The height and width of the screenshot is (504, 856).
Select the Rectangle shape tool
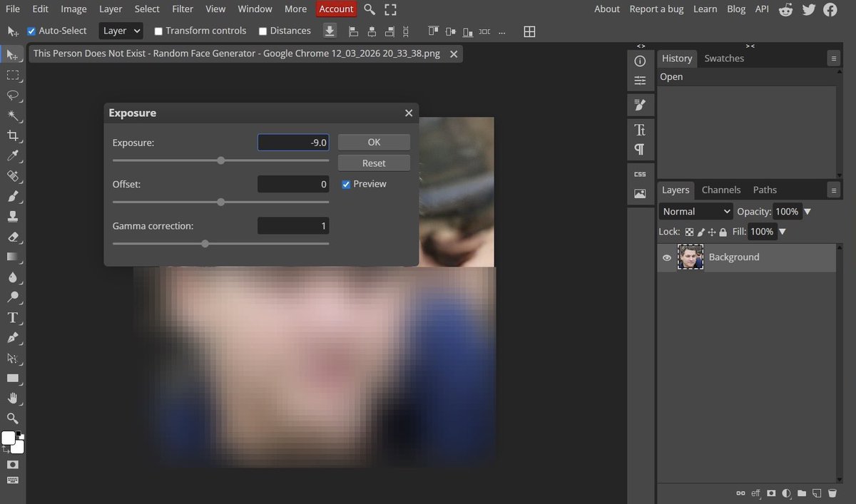pyautogui.click(x=13, y=378)
